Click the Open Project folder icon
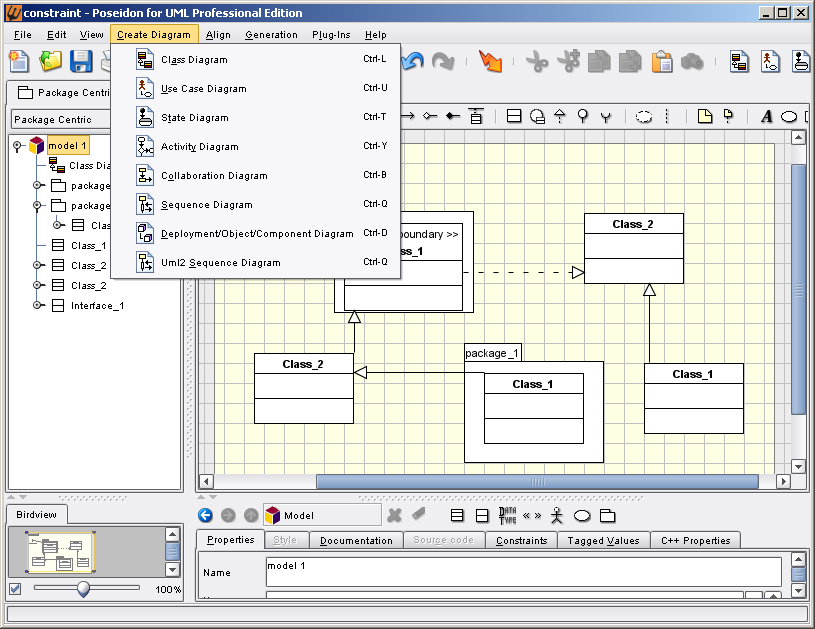Image resolution: width=815 pixels, height=629 pixels. 50,61
